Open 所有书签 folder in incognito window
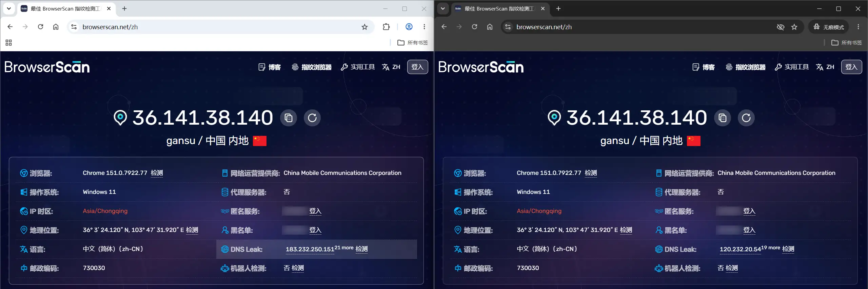 [847, 43]
